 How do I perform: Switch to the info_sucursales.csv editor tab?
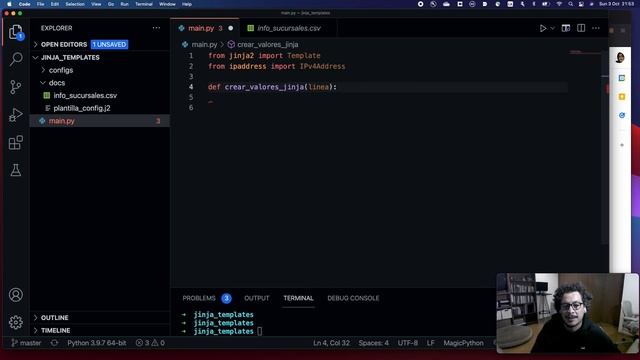[288, 28]
